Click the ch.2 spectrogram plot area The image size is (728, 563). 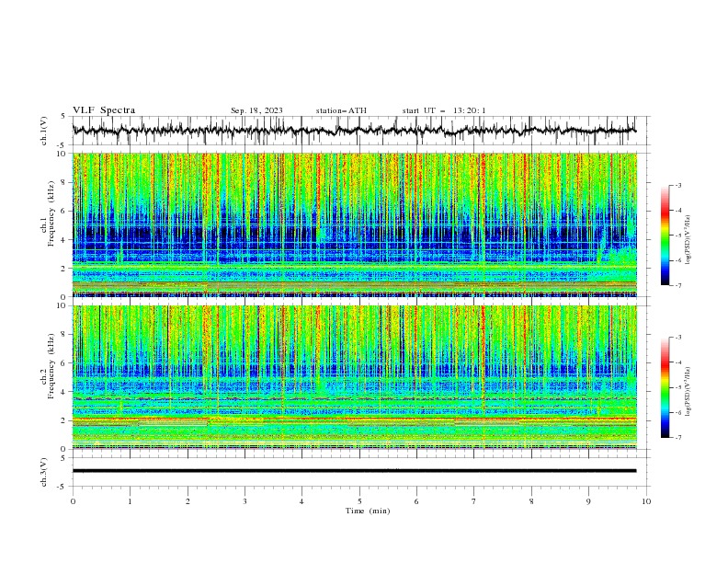click(x=354, y=377)
